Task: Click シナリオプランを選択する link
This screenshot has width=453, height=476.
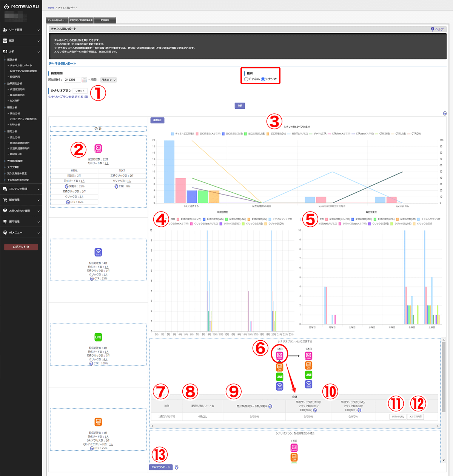Action: (x=66, y=97)
